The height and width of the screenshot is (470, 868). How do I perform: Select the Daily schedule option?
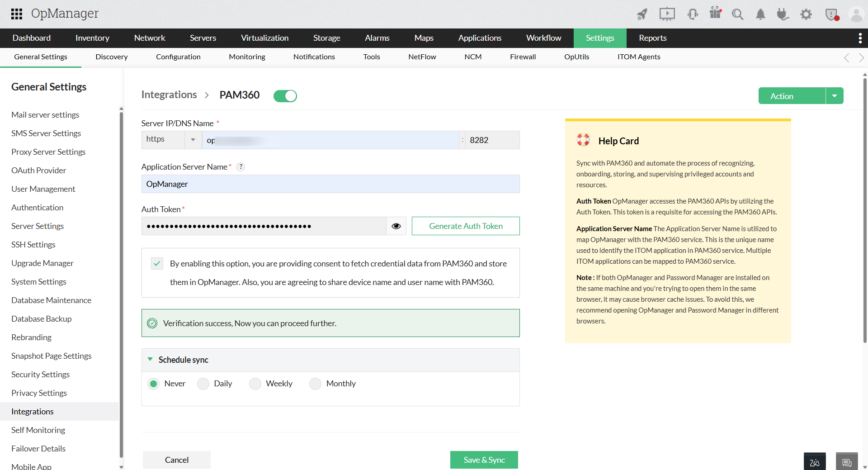tap(203, 384)
